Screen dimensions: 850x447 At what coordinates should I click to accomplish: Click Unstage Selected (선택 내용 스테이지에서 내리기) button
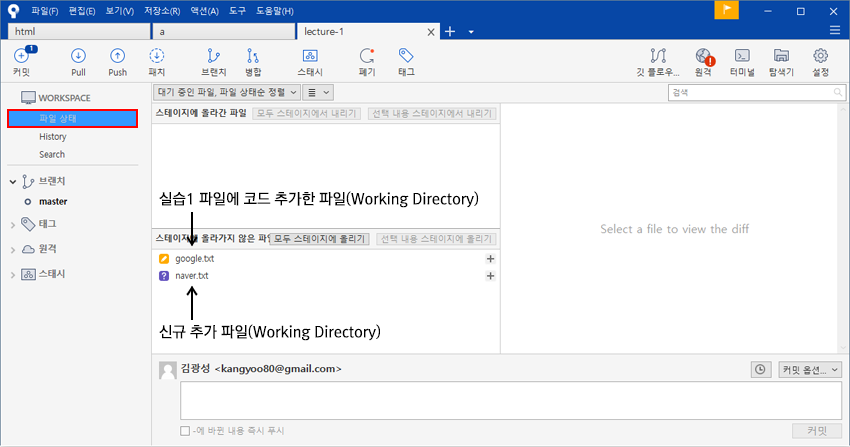pos(432,113)
